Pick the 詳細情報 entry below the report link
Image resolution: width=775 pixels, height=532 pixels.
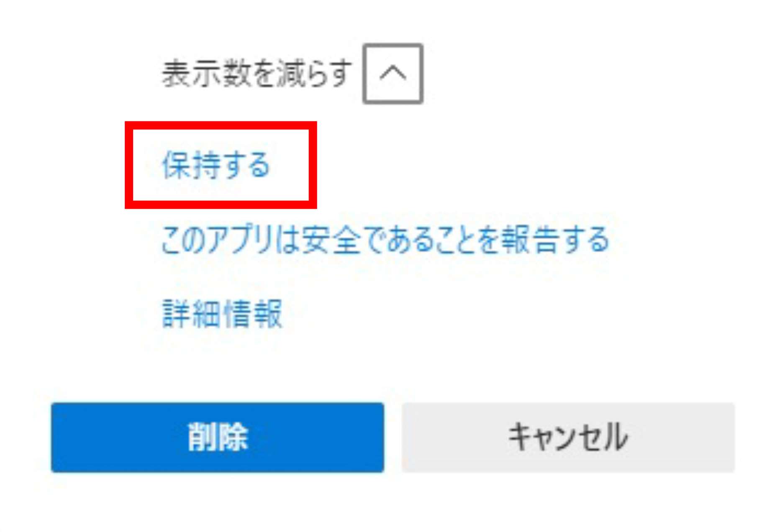(x=222, y=313)
